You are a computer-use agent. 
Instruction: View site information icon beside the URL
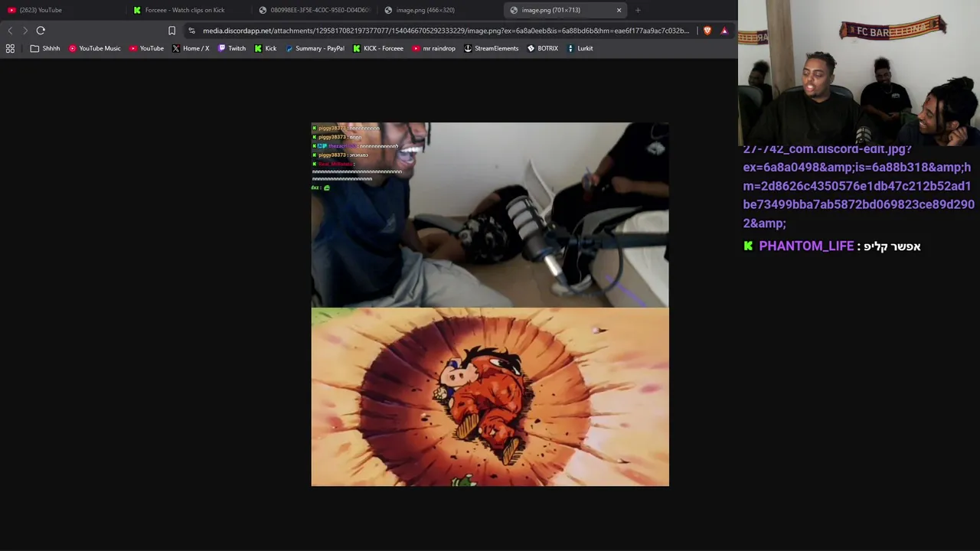[191, 31]
